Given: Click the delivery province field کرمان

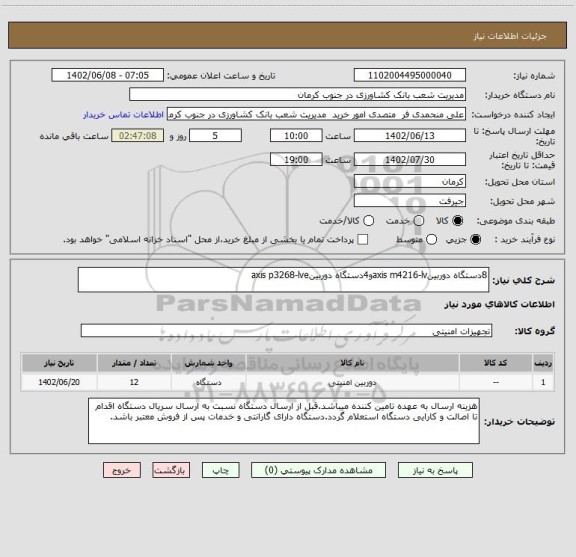Looking at the screenshot, I should (410, 182).
